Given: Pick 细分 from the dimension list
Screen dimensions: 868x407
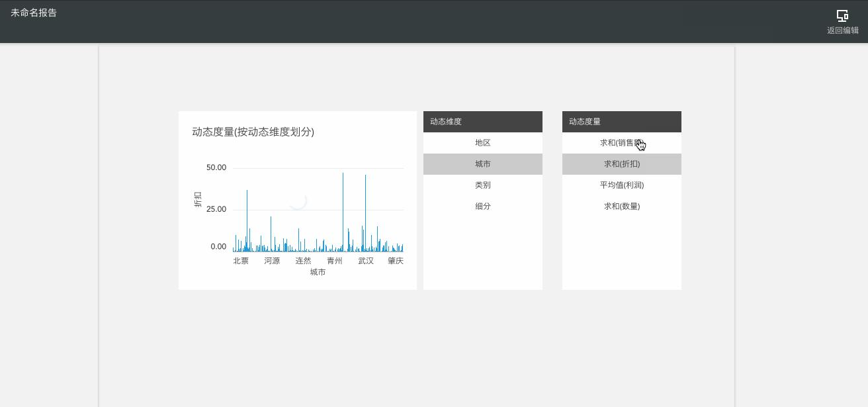Looking at the screenshot, I should pos(482,206).
